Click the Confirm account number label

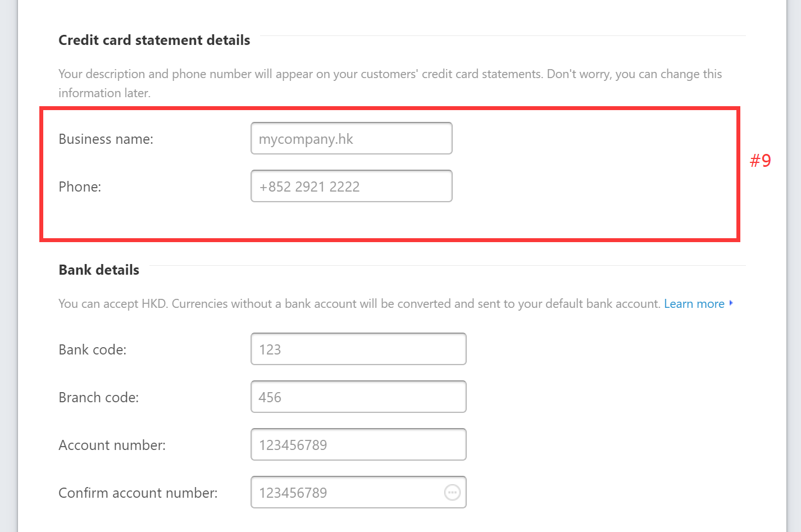pos(138,493)
